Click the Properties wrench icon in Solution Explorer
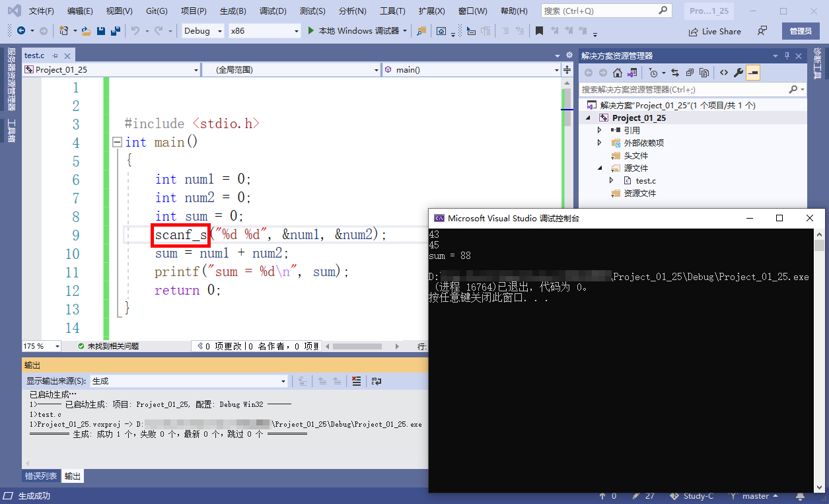Viewport: 829px width, 504px height. (739, 73)
